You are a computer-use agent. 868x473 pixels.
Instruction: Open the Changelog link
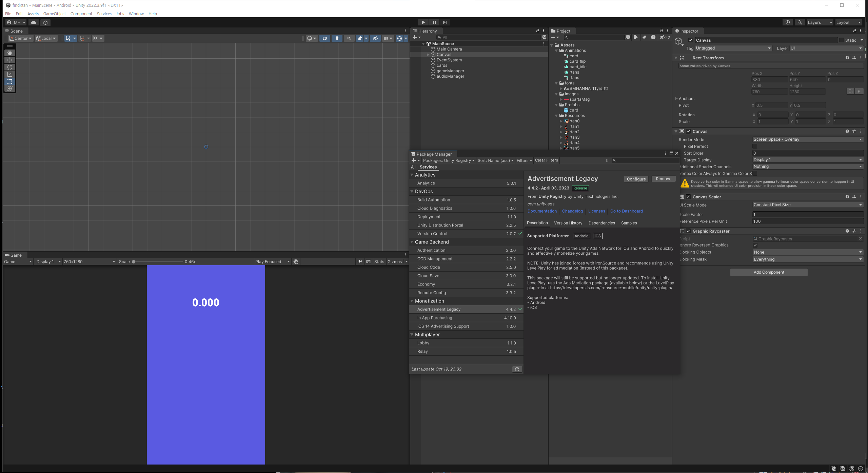coord(572,211)
